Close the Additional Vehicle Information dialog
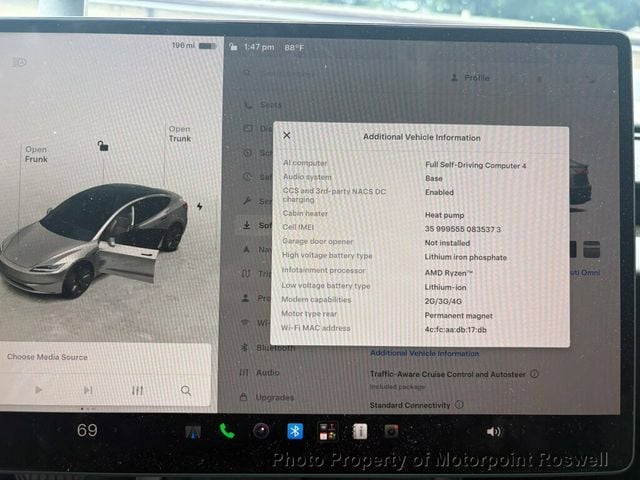 point(287,135)
